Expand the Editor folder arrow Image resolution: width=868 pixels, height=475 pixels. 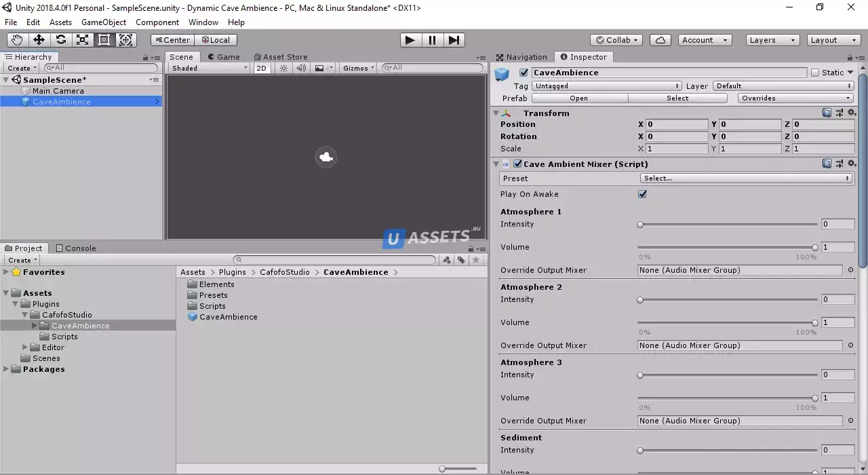pos(25,347)
